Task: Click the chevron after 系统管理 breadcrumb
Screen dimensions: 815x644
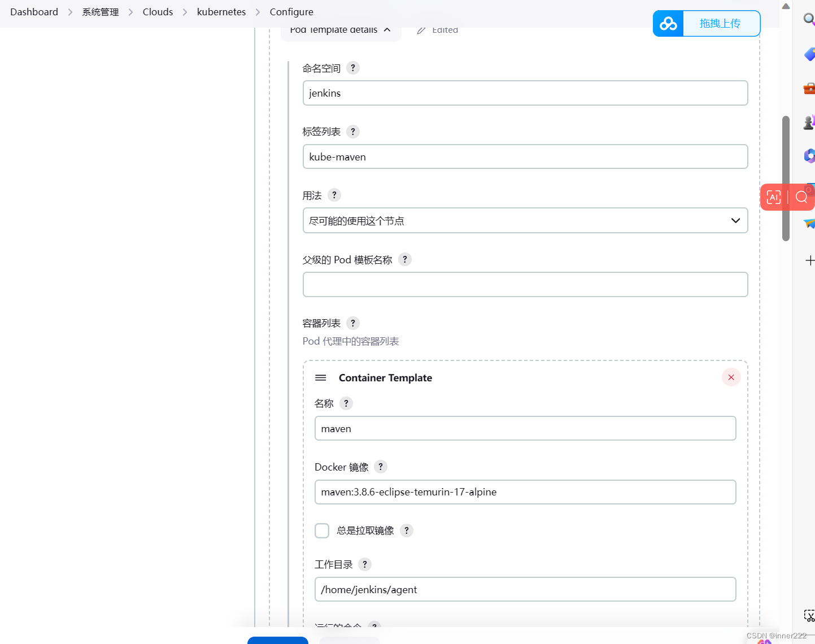Action: 130,12
